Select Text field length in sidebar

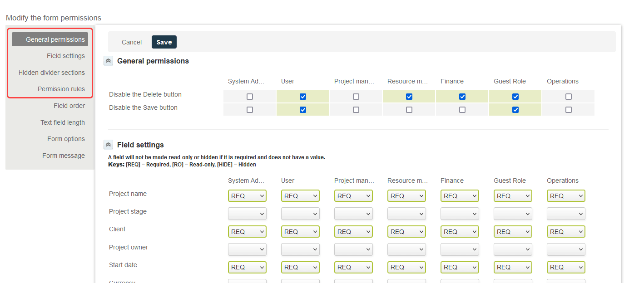63,122
